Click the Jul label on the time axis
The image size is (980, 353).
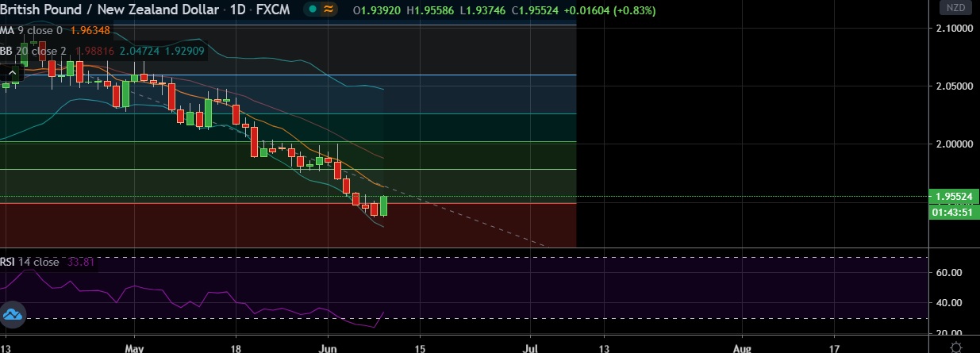coord(531,348)
